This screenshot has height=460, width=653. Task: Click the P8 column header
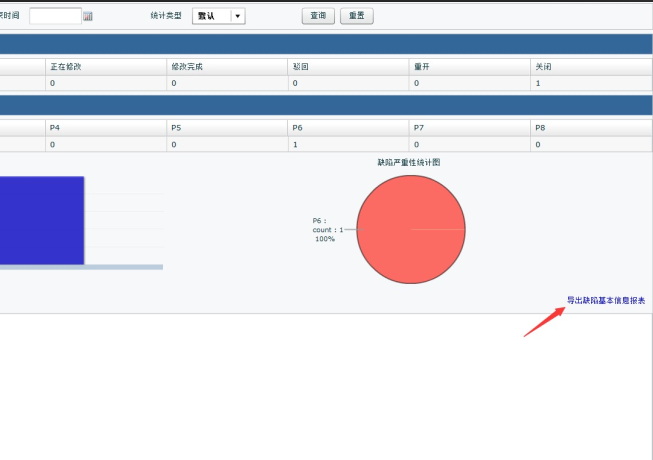[540, 128]
